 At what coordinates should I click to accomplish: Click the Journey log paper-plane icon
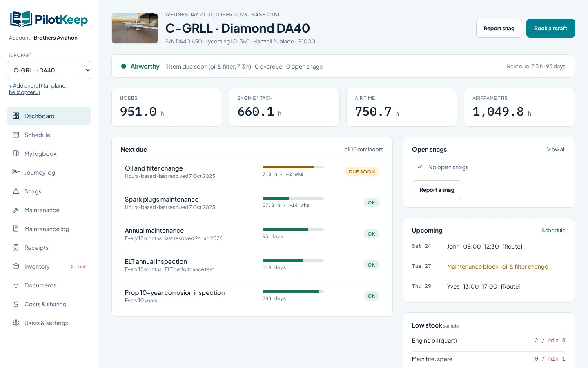pyautogui.click(x=16, y=172)
